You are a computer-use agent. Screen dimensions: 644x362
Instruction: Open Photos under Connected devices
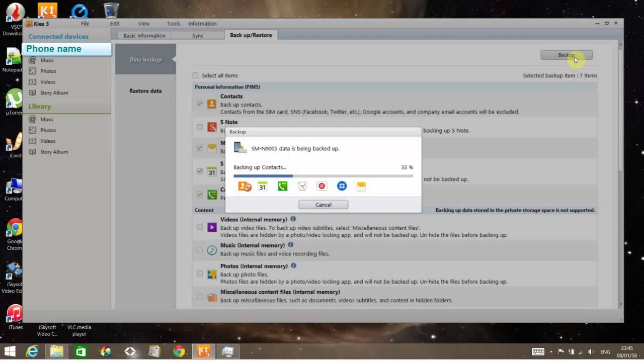click(48, 71)
